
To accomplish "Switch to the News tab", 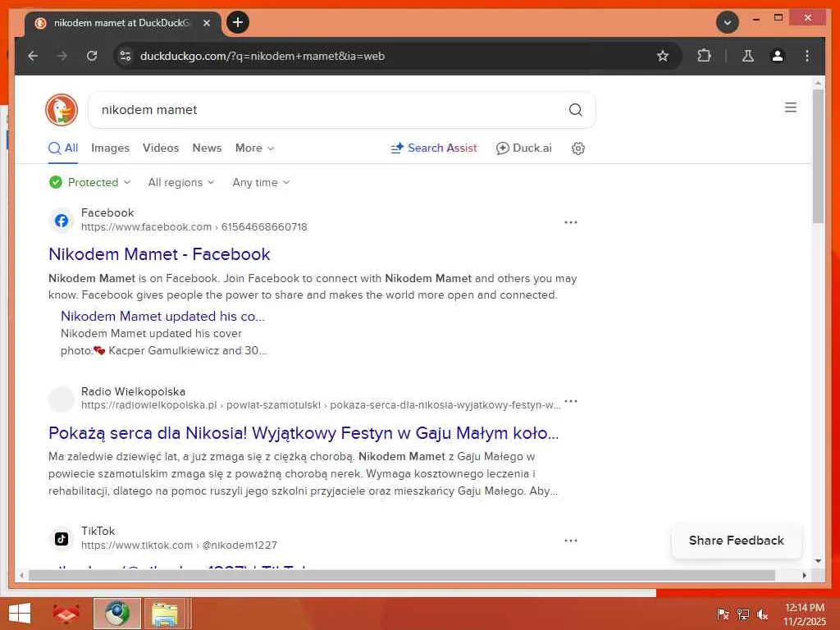I will pos(207,148).
